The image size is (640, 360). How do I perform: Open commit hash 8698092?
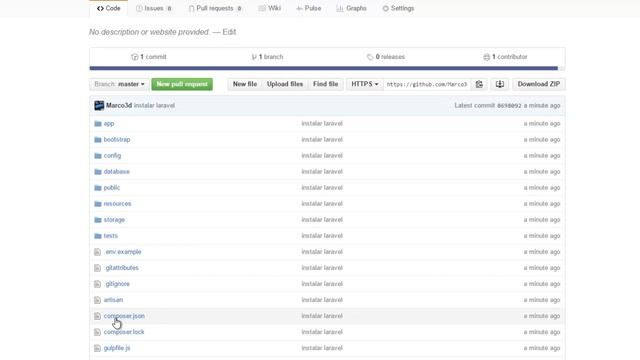(x=509, y=106)
